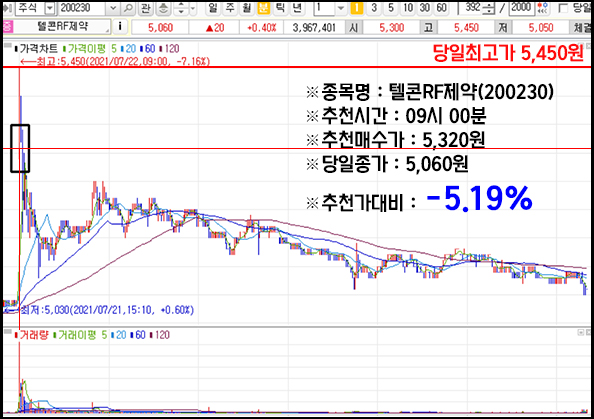Click the current price value 5,060
This screenshot has width=594, height=419.
160,27
